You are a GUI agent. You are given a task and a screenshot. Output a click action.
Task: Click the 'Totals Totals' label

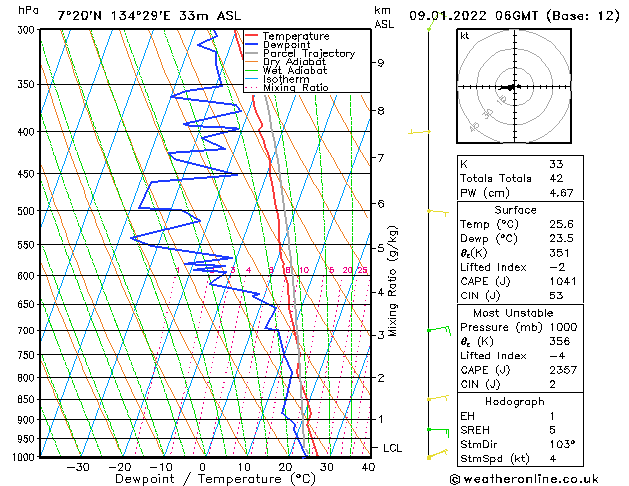[496, 178]
